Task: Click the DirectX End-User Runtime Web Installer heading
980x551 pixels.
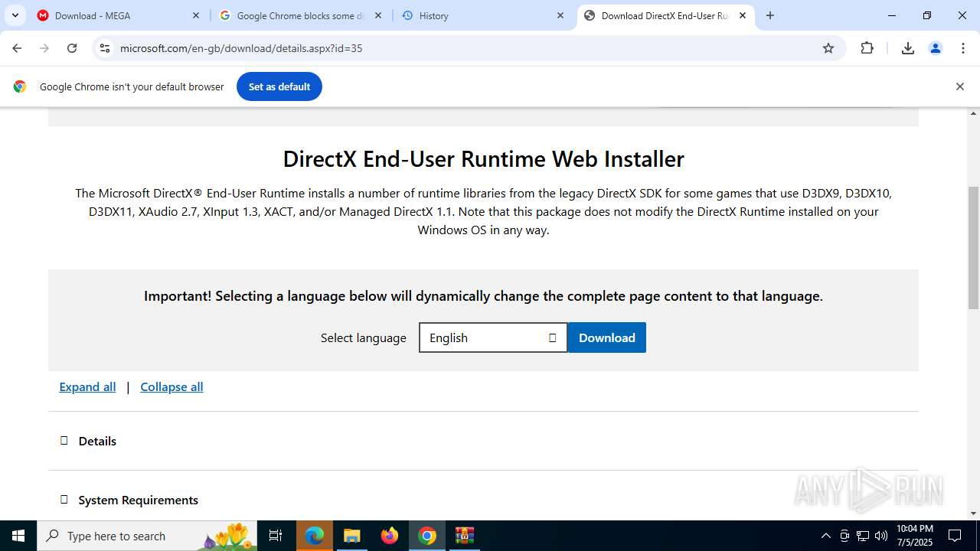Action: tap(483, 158)
